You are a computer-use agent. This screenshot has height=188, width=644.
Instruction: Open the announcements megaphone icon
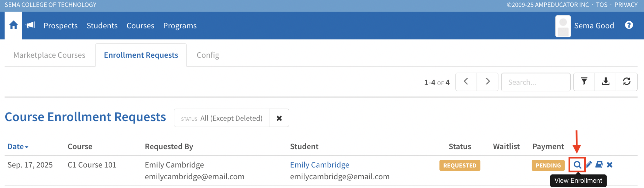(x=30, y=25)
